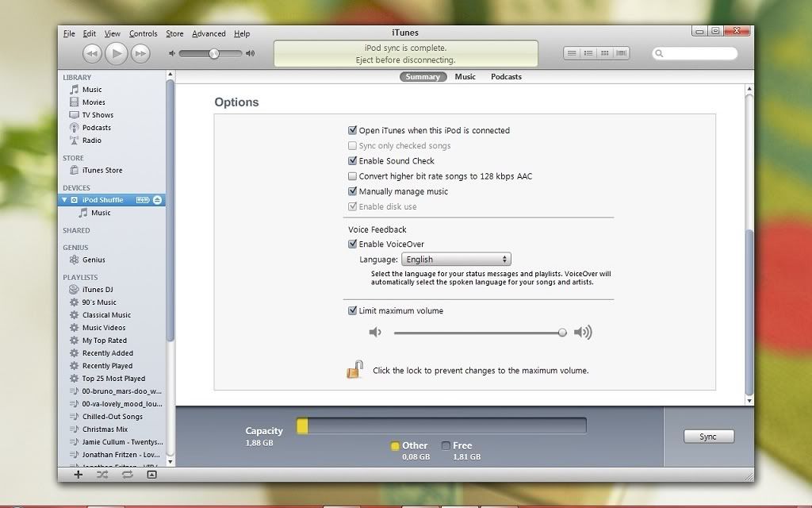Click the Previous track rewind button
The image size is (812, 508).
(x=92, y=53)
